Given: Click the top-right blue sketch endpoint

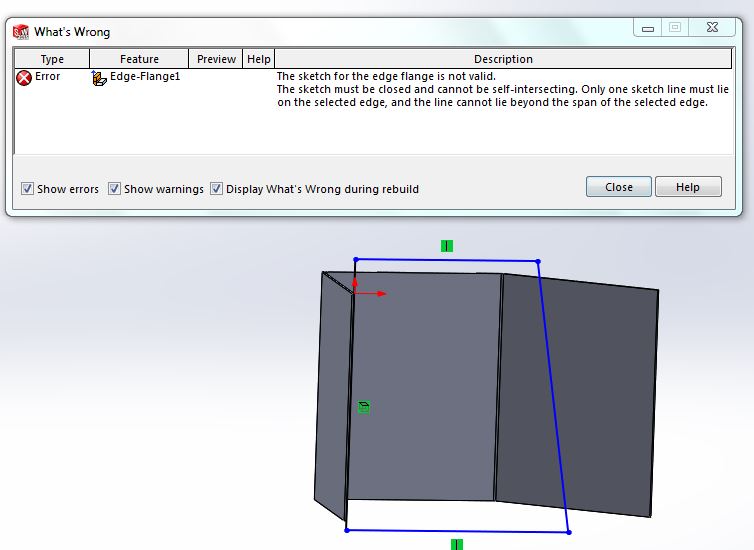Looking at the screenshot, I should (x=538, y=262).
